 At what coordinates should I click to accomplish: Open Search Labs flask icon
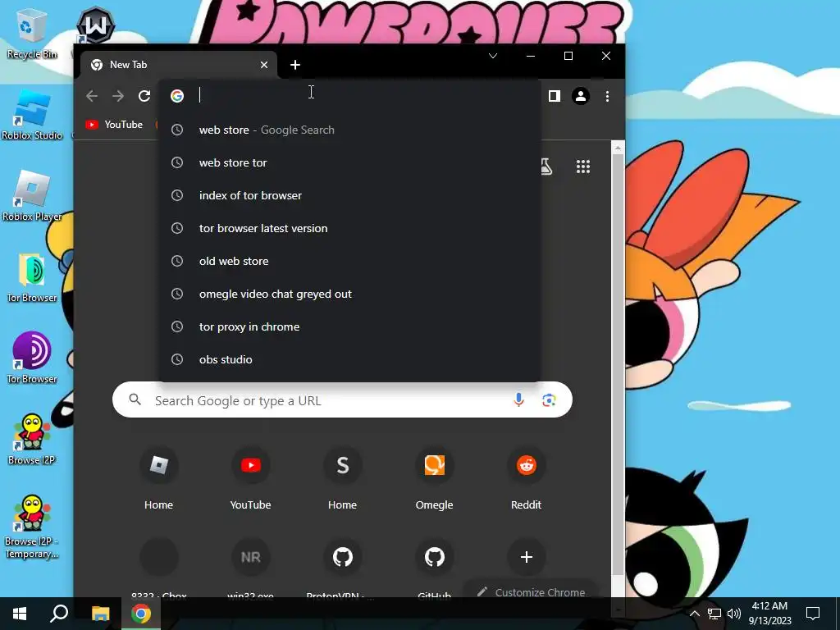(546, 167)
